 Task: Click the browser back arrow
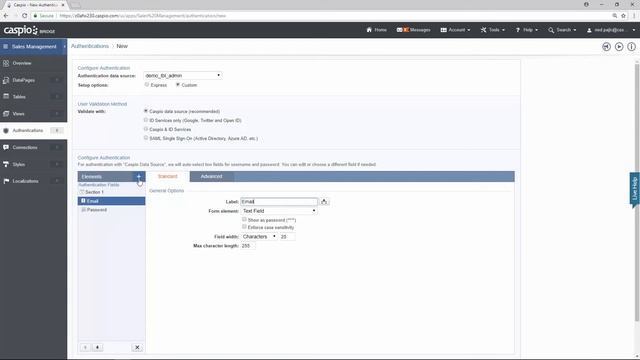(x=6, y=16)
